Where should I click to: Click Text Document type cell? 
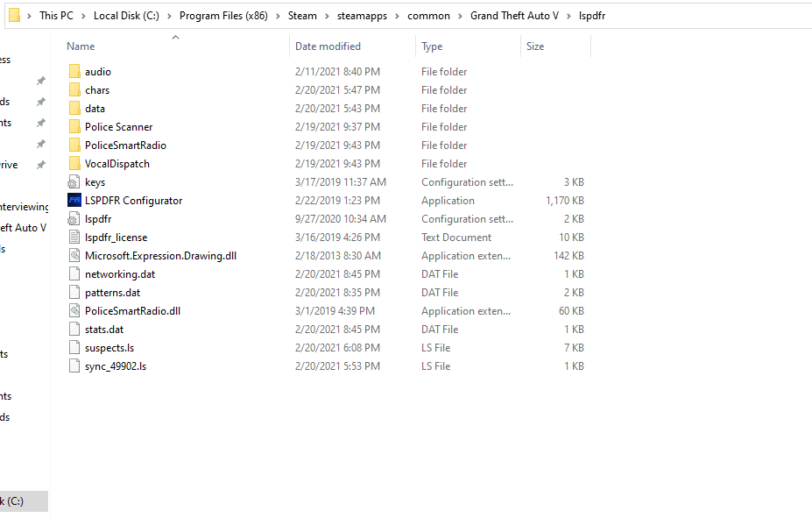pos(456,238)
